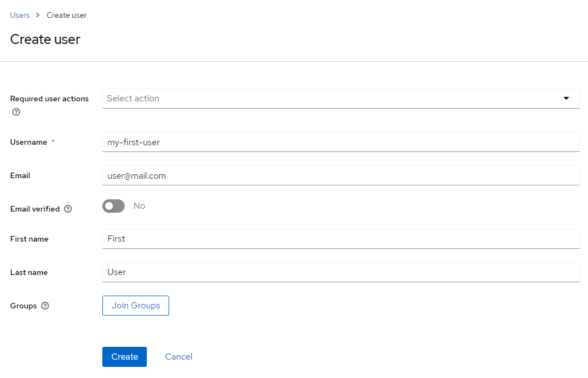
Task: Toggle the Email verified switch
Action: tap(113, 206)
